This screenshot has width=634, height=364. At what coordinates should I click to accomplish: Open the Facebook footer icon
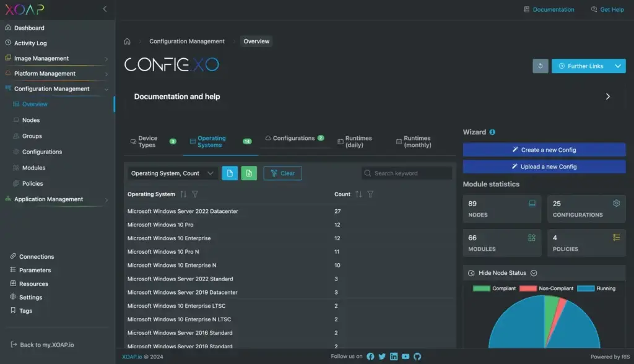click(370, 357)
